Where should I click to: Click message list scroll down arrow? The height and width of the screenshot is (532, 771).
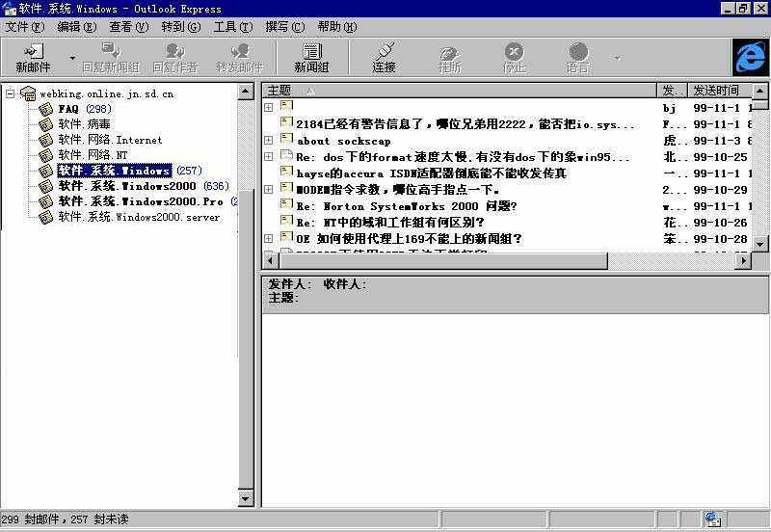[x=759, y=244]
